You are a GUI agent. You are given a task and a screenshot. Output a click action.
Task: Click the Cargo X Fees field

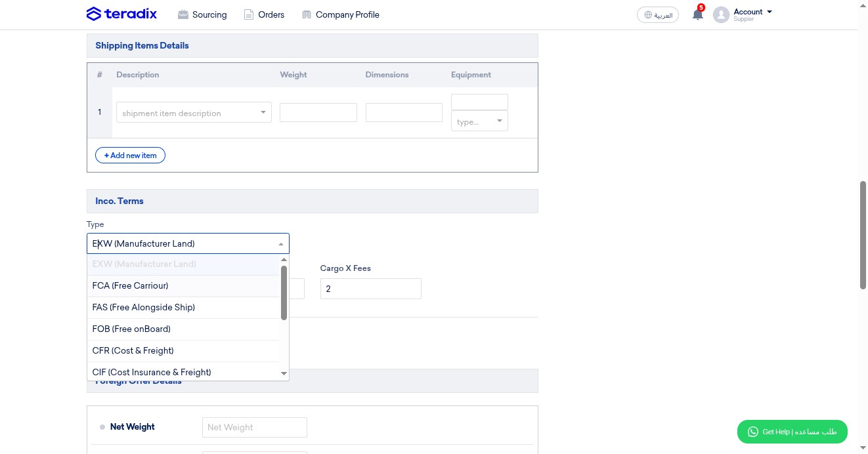(x=371, y=289)
